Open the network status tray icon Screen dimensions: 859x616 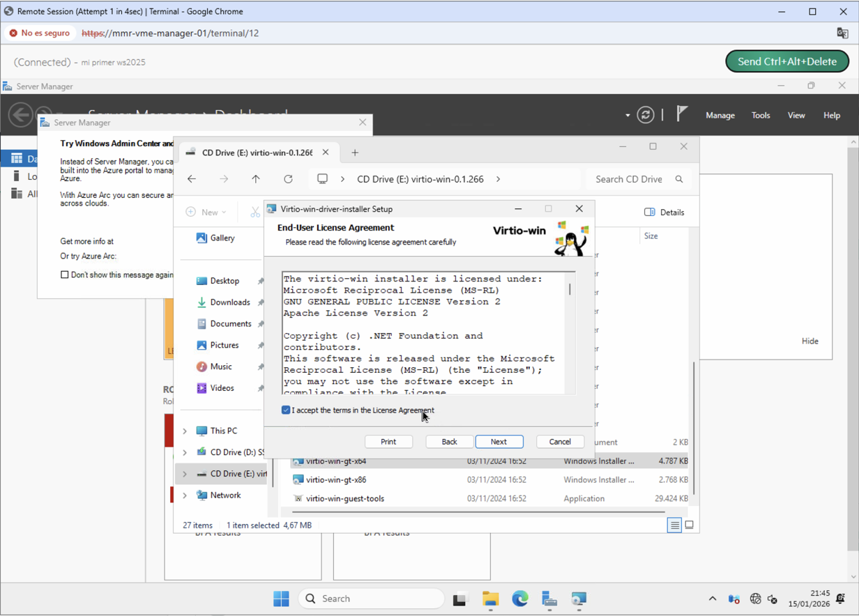tap(755, 598)
